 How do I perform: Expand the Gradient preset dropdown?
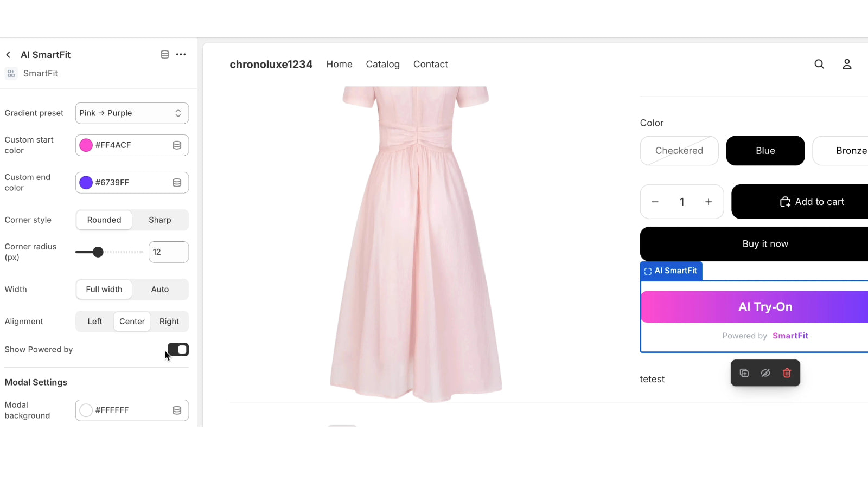pyautogui.click(x=132, y=113)
